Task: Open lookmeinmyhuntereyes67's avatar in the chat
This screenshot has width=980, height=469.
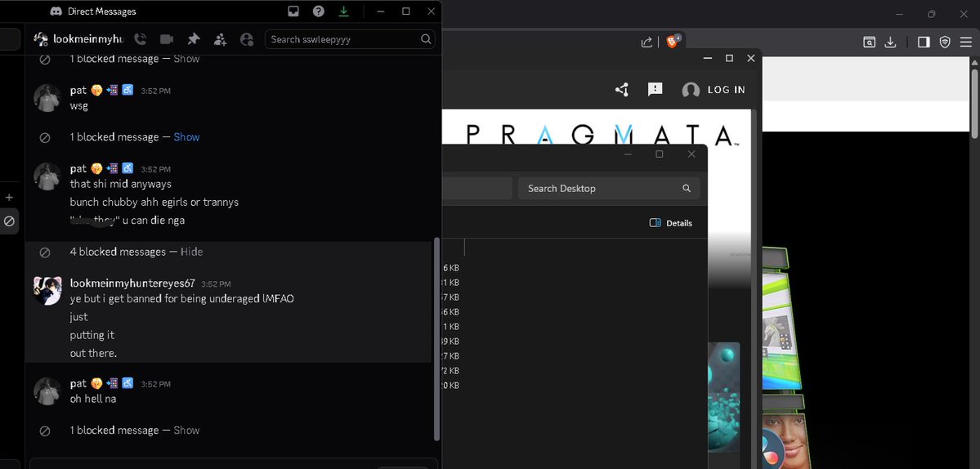Action: 47,290
